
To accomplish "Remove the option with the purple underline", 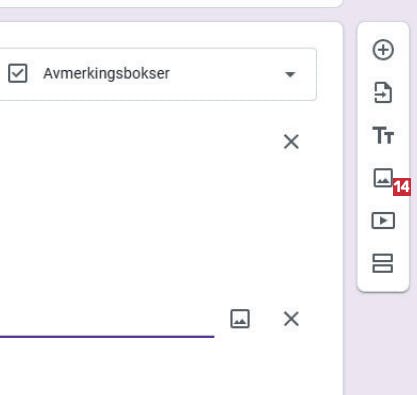I will coord(291,319).
